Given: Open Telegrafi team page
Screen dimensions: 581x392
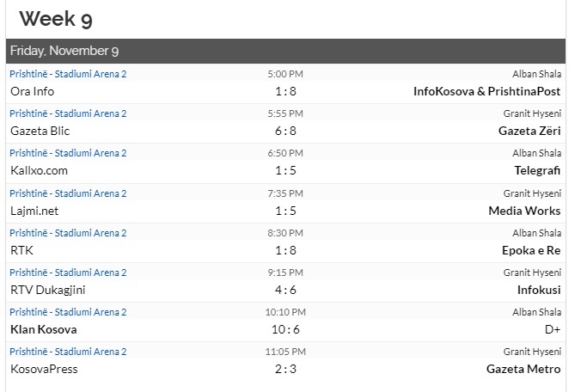Looking at the screenshot, I should pyautogui.click(x=537, y=170).
